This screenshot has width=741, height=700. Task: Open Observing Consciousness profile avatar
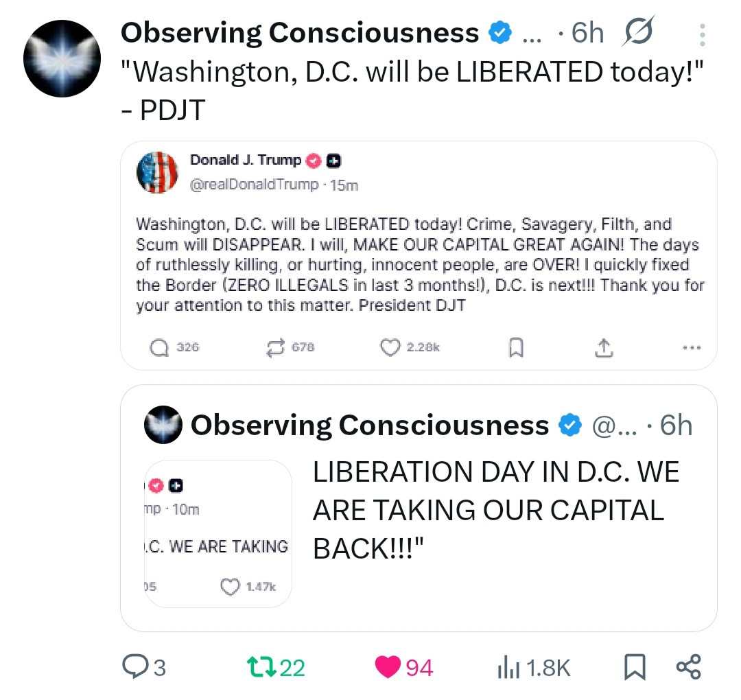click(62, 59)
